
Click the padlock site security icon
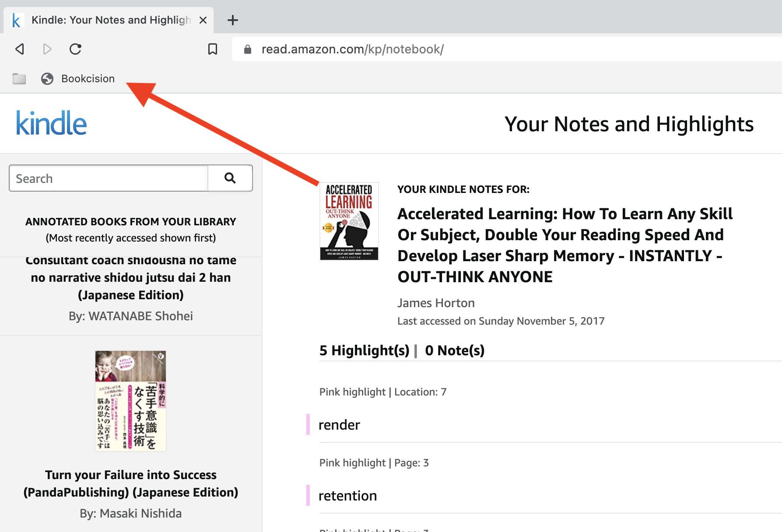point(248,49)
